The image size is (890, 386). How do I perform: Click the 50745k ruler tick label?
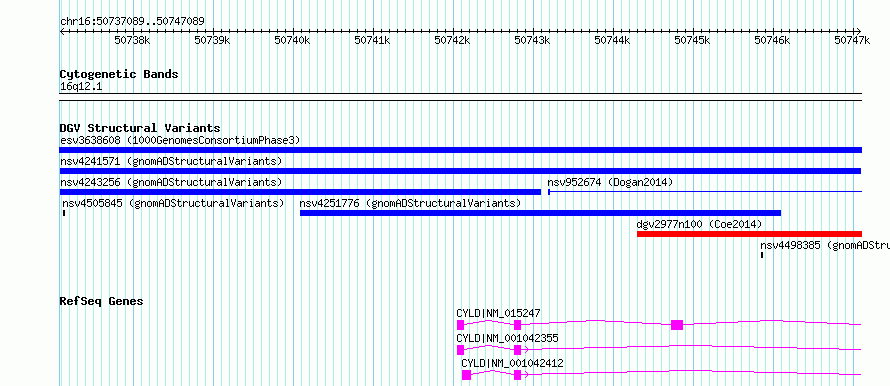[692, 40]
